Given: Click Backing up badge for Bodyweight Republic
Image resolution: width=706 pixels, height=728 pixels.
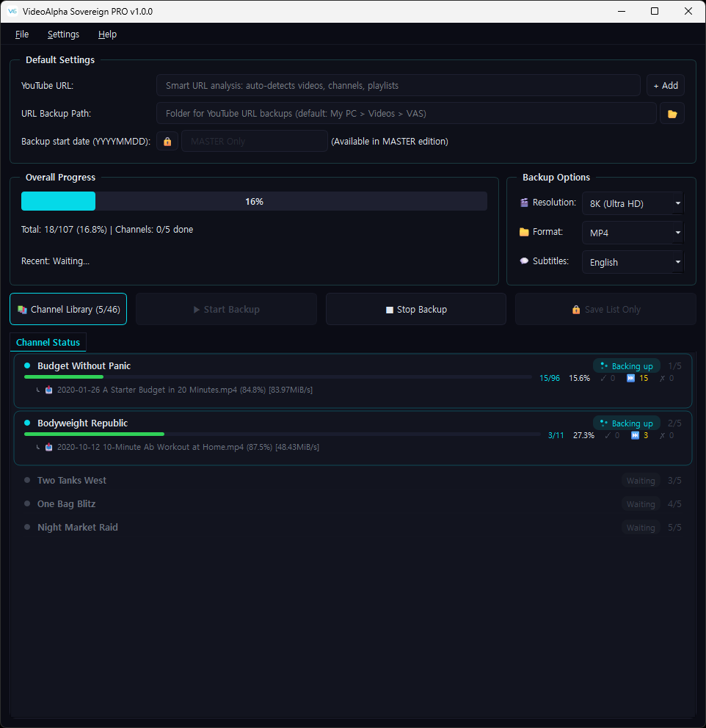Looking at the screenshot, I should click(x=627, y=423).
